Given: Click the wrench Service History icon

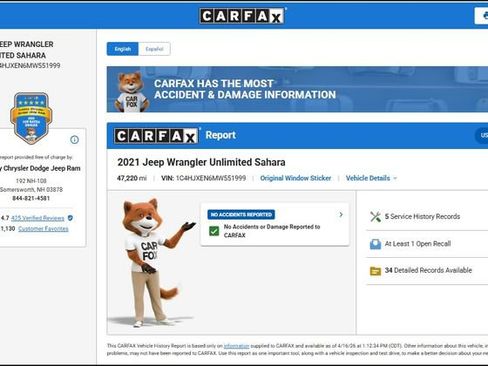Looking at the screenshot, I should click(x=376, y=217).
